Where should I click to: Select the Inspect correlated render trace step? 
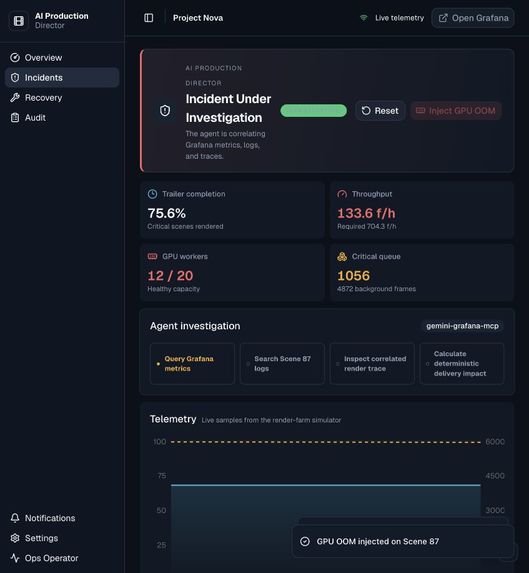[x=372, y=364]
